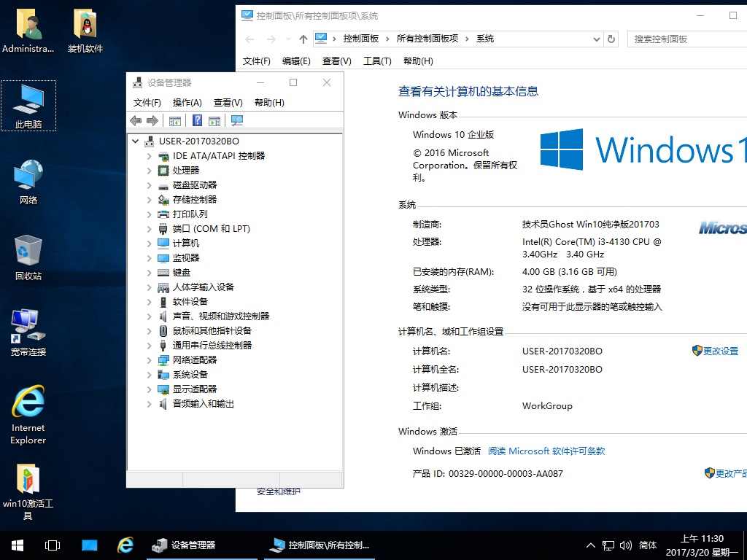Select the IDE ATA/ATAPI controller icon
This screenshot has height=560, width=747.
click(163, 156)
